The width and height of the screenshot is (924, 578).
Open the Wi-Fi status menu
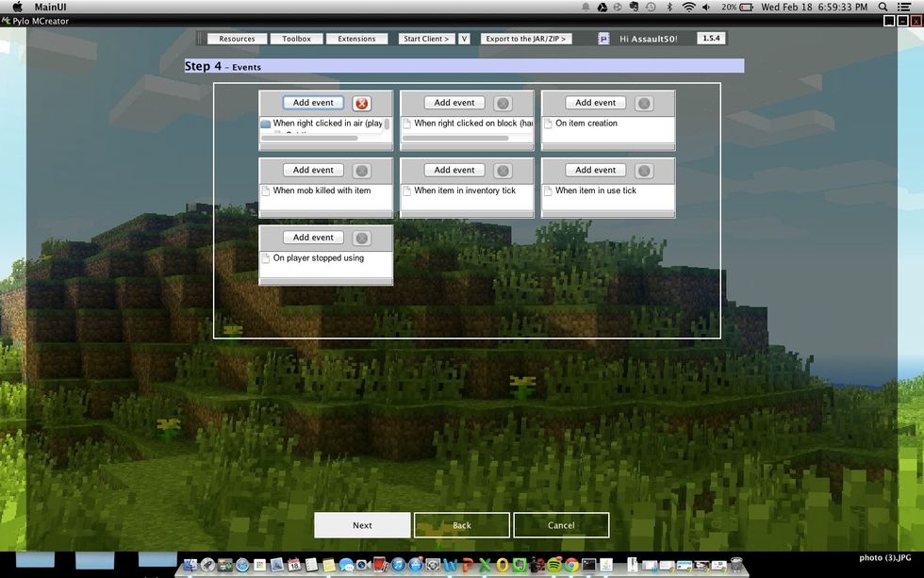pyautogui.click(x=688, y=7)
